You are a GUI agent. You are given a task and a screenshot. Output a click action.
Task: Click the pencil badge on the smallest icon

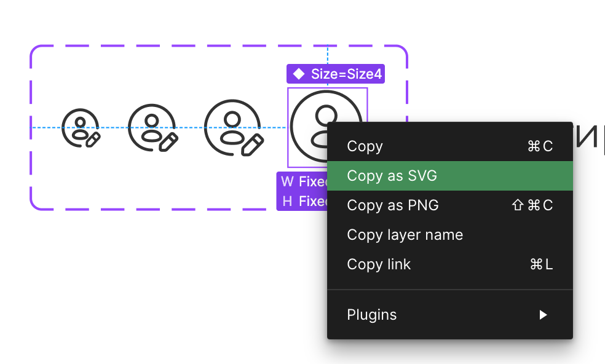[92, 139]
